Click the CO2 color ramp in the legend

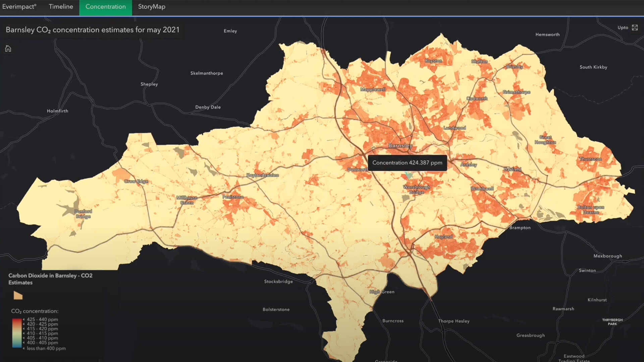coord(17,334)
